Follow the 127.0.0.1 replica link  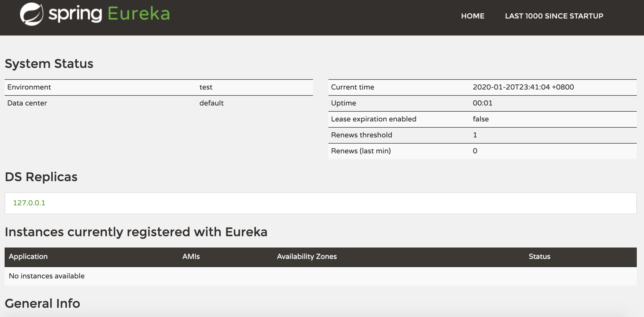click(x=29, y=203)
